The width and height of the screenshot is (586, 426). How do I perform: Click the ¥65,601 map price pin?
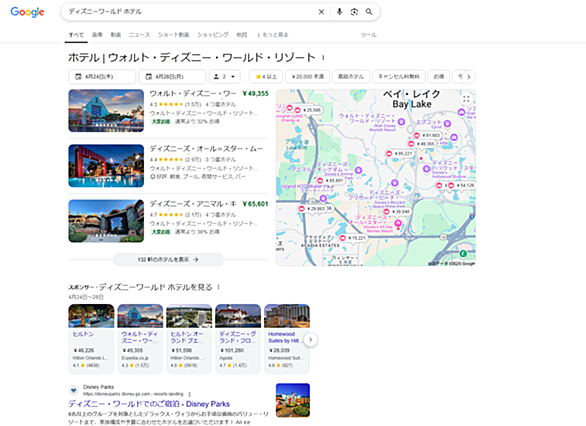click(x=330, y=180)
